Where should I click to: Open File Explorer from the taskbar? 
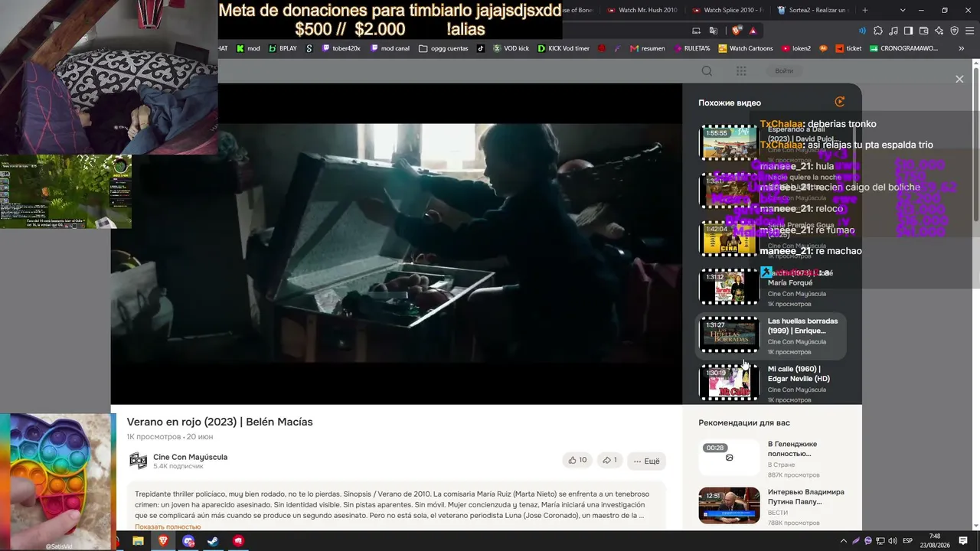pos(138,541)
